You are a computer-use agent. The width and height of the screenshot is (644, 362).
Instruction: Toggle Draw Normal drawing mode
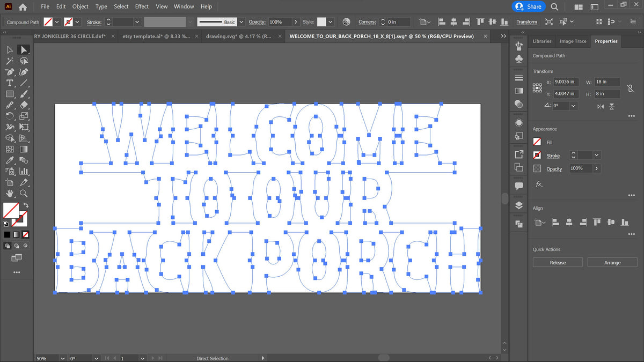[x=8, y=246]
